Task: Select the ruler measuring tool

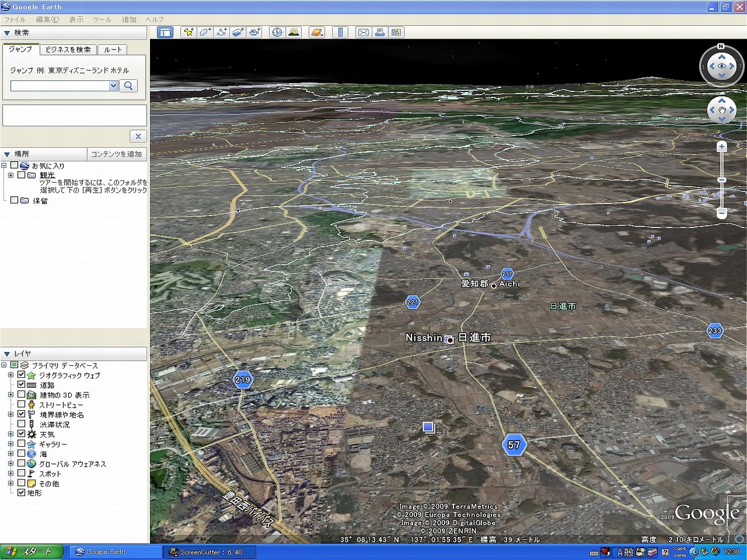Action: [x=340, y=32]
